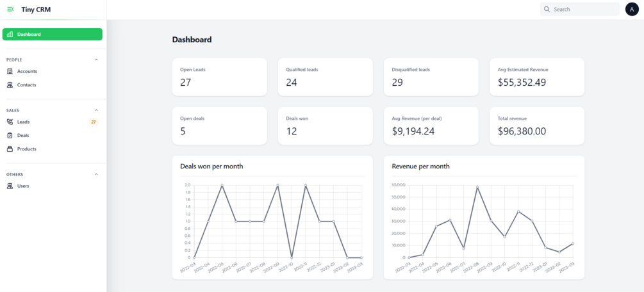Collapse sidebar using the green menu icon
This screenshot has width=644, height=292.
11,10
